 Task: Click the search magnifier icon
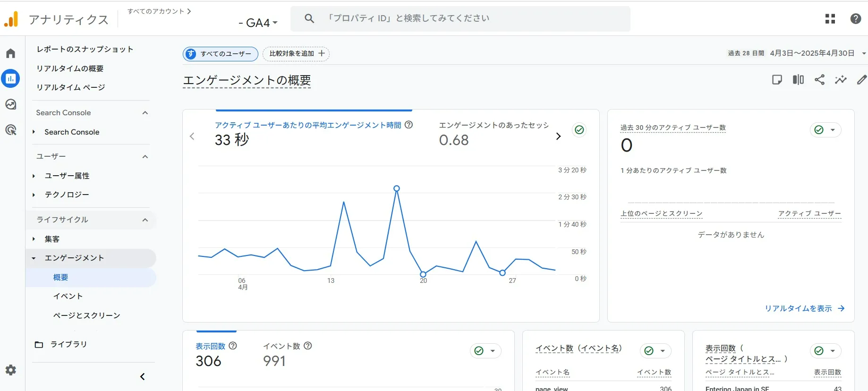309,18
